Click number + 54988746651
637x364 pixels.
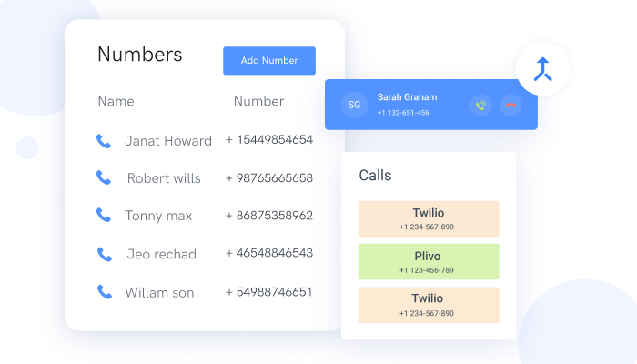269,292
